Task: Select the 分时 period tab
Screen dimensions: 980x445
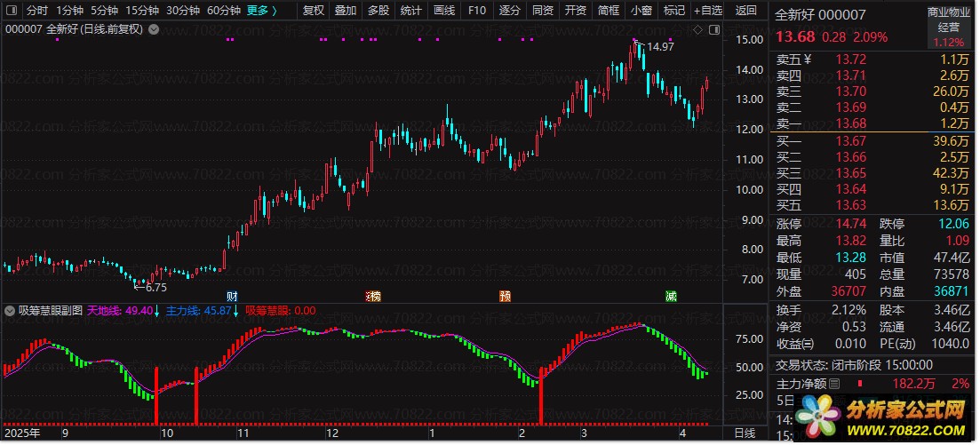Action: (37, 10)
